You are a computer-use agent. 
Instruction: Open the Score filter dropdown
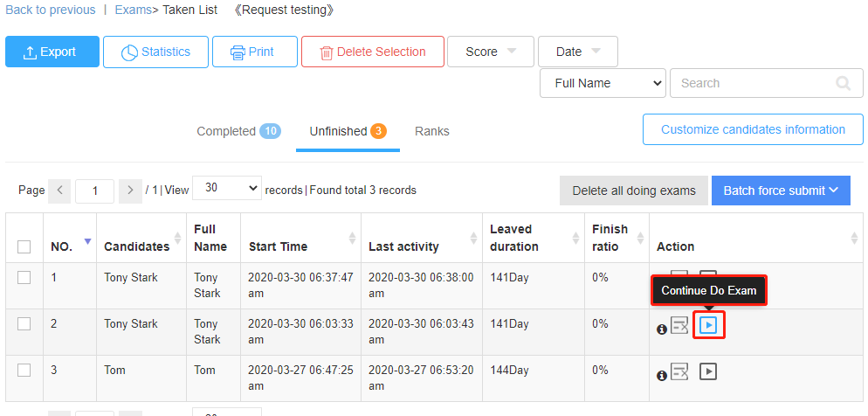[489, 52]
